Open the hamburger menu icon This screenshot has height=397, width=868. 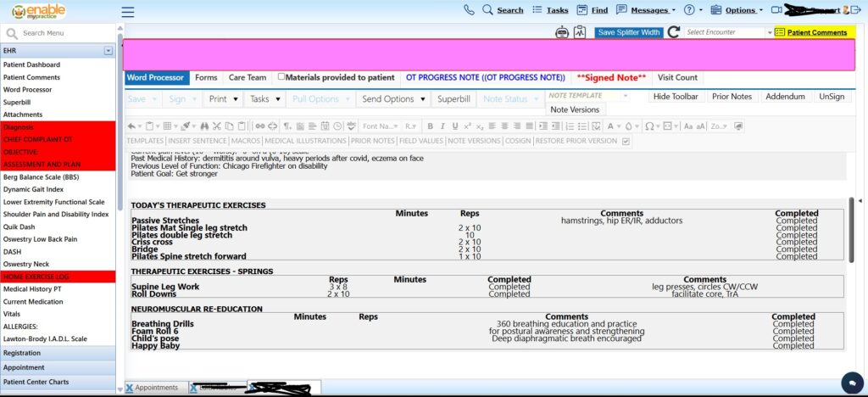point(128,11)
